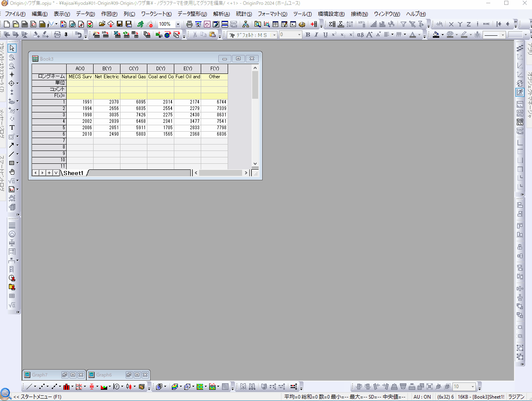Click the Open file folder icon
Viewport: 532px width, 401px height.
click(102, 24)
